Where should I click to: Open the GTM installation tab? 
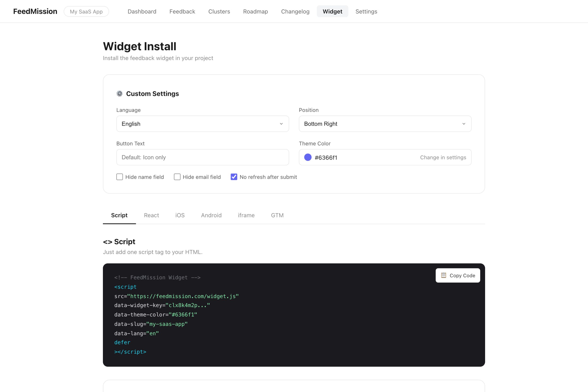click(x=277, y=215)
